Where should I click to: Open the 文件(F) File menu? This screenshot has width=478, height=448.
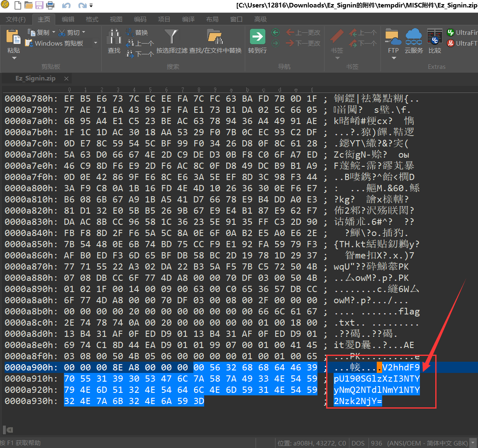tap(16, 19)
